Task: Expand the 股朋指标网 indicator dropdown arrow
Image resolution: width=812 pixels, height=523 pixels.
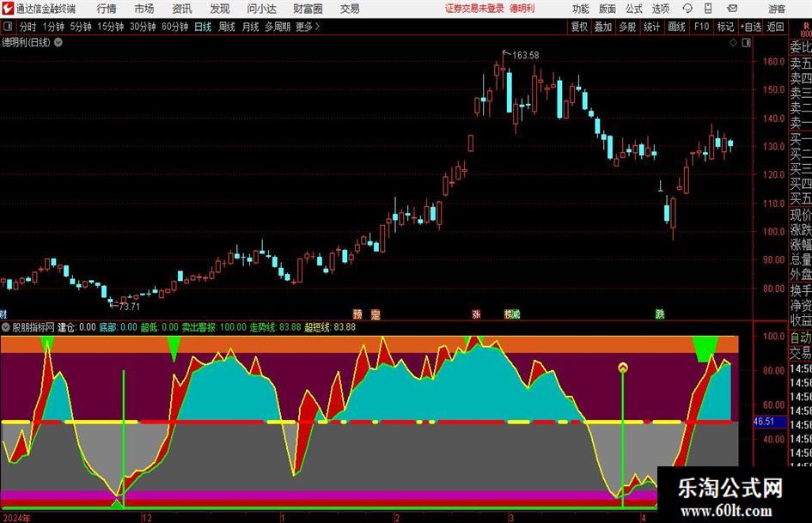Action: (x=6, y=326)
